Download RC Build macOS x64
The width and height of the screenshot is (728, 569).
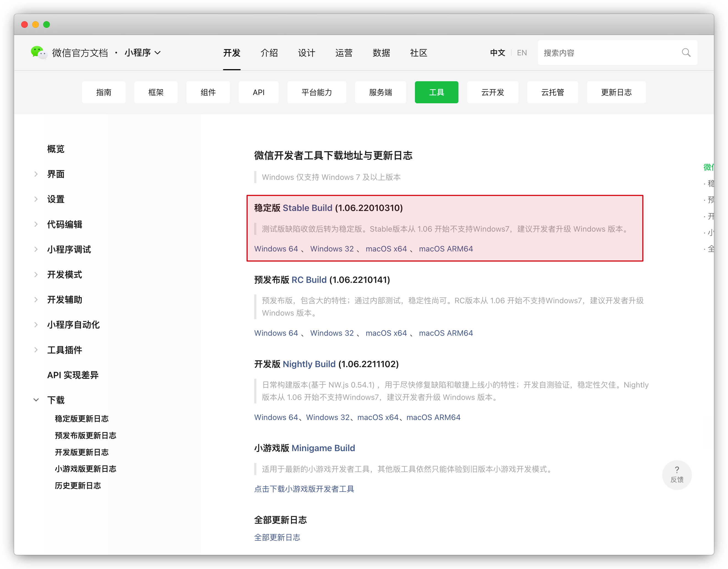(386, 333)
